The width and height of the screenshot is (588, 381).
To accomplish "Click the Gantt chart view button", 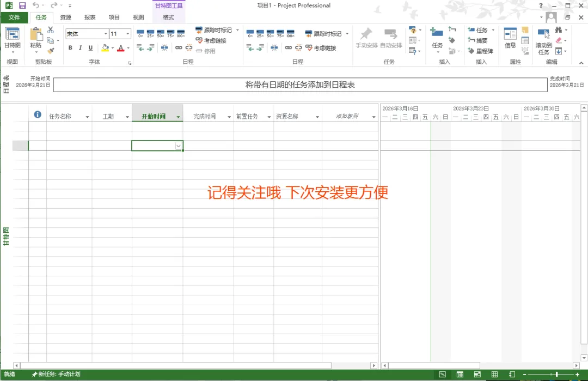I will pyautogui.click(x=13, y=39).
